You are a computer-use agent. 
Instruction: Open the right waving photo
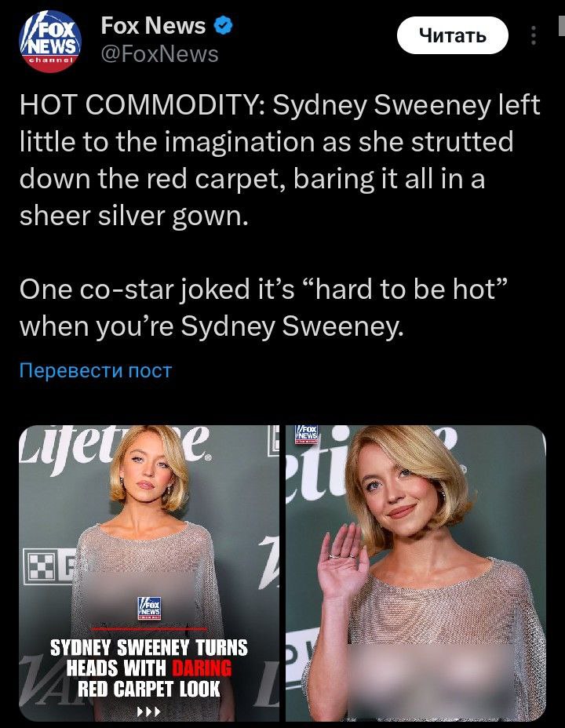coord(416,573)
